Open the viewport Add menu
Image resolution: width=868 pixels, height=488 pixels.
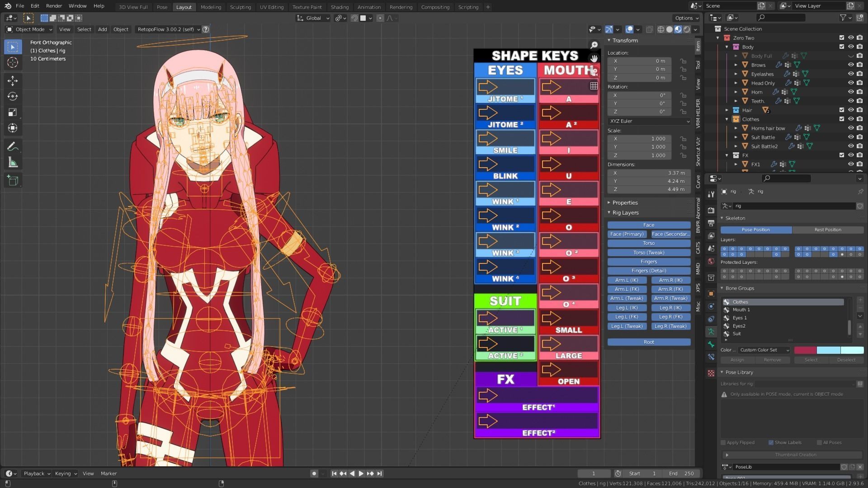[x=103, y=29]
